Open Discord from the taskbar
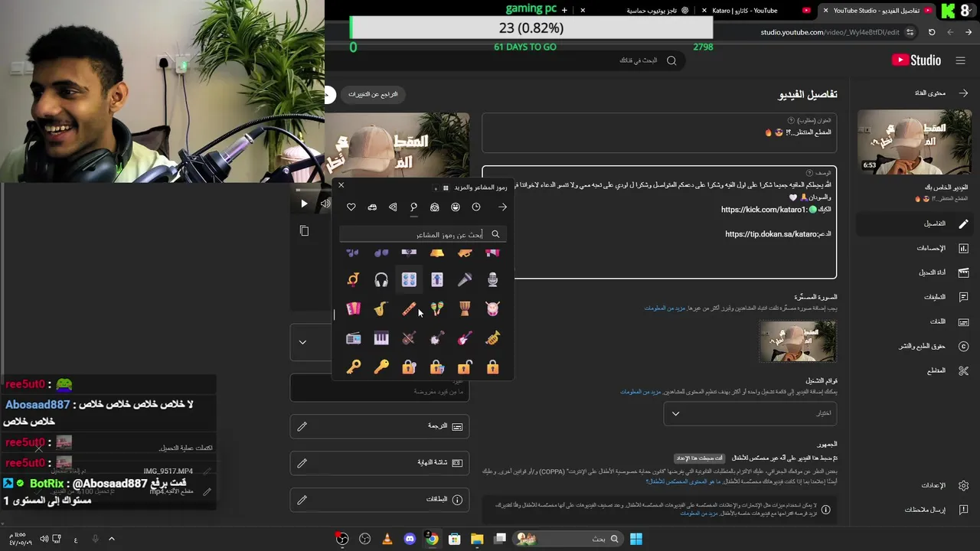The image size is (980, 551). (410, 539)
